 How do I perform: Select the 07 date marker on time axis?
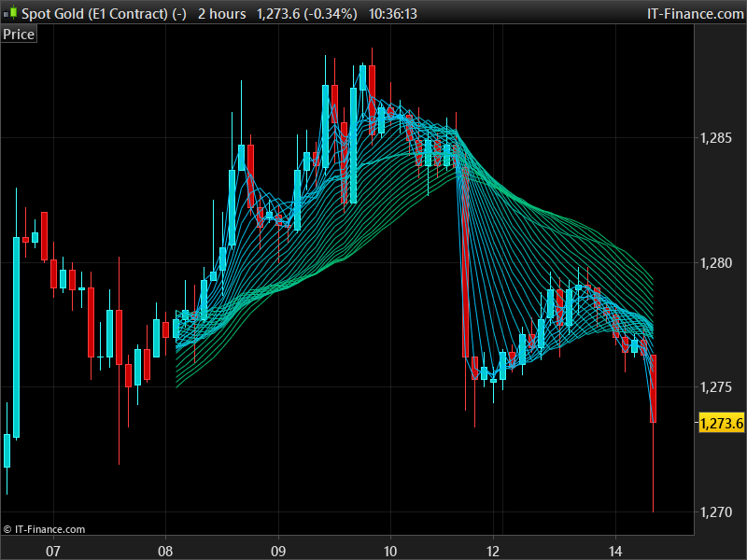click(53, 551)
